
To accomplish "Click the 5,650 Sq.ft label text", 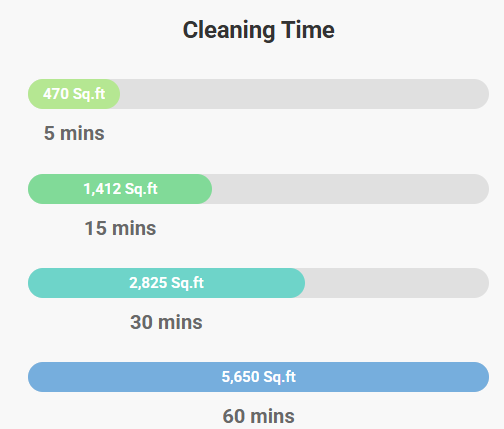I will click(259, 377).
